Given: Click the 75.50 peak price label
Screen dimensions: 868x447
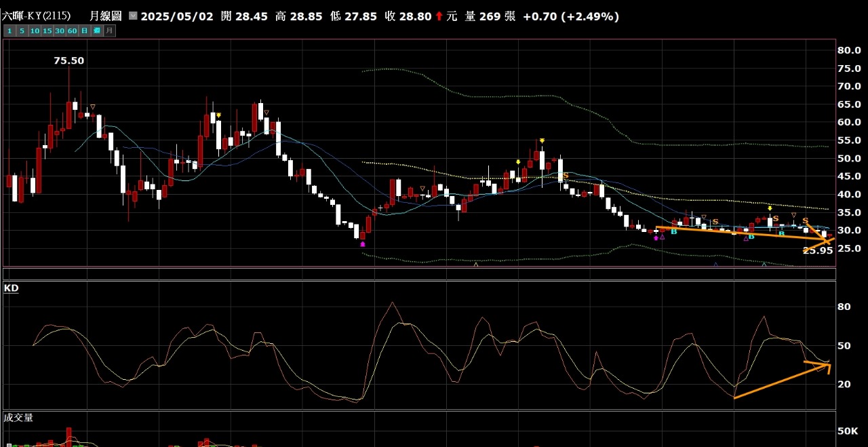Looking at the screenshot, I should (x=69, y=60).
